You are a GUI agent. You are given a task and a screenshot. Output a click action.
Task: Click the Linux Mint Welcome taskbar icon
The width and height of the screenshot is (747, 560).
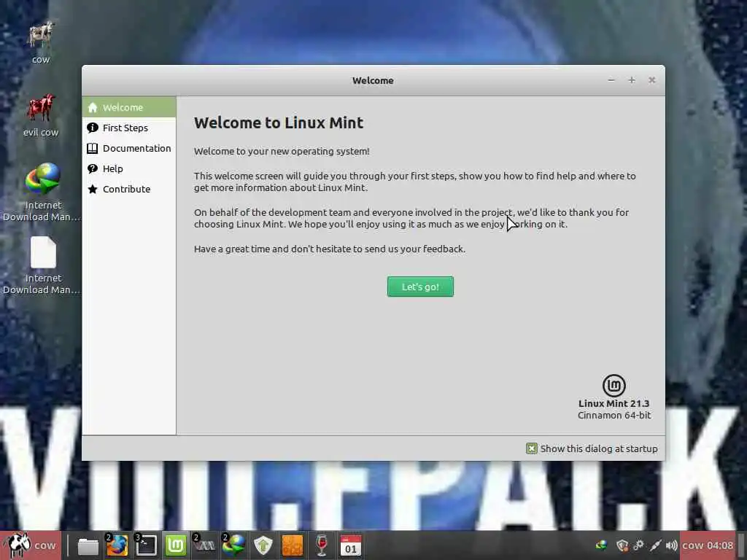(175, 545)
